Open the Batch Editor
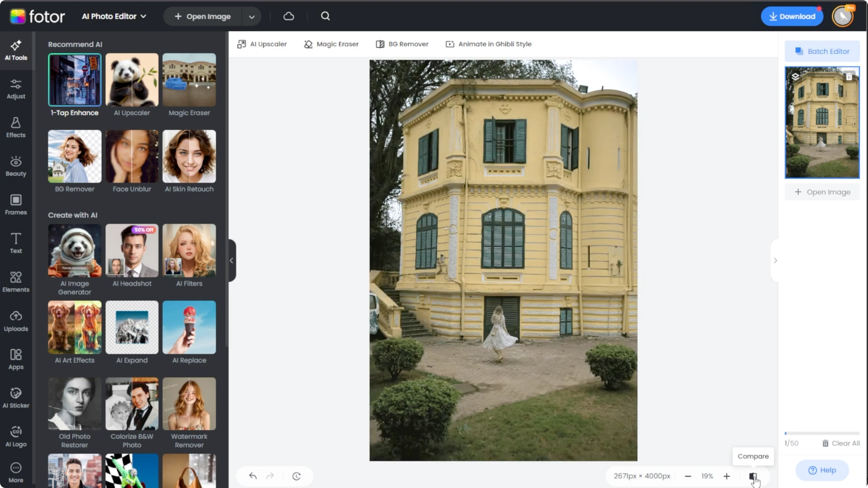 822,51
